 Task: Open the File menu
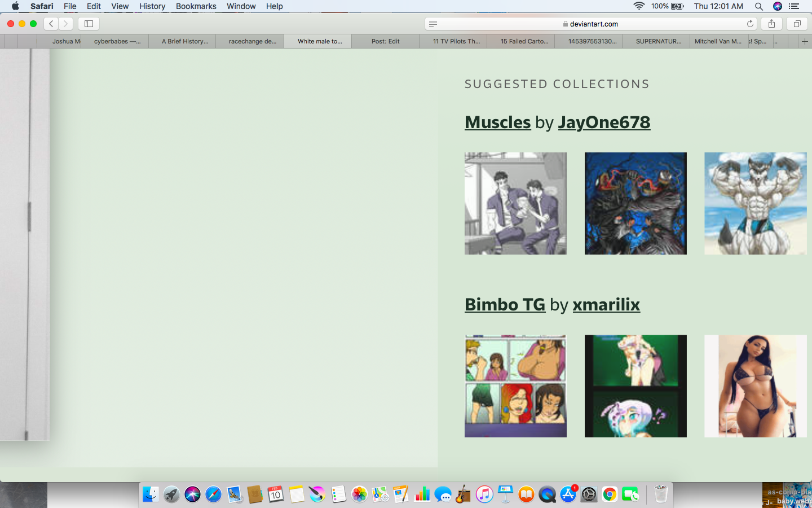[70, 6]
